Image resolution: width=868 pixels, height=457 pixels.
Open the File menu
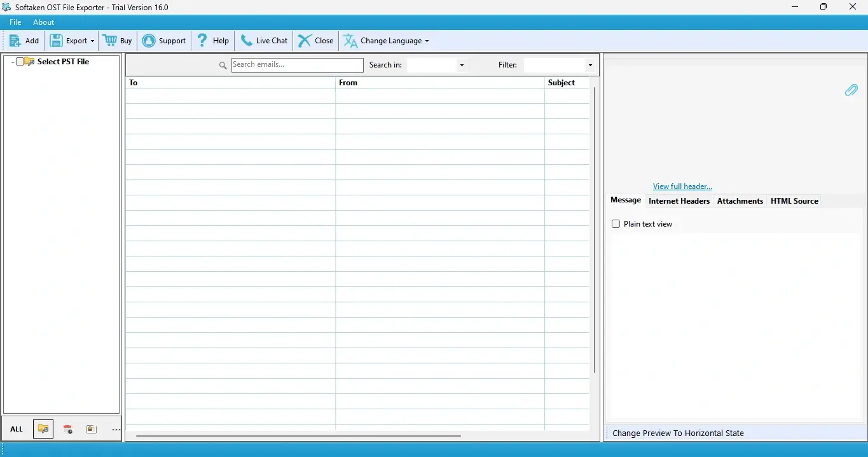pos(15,22)
